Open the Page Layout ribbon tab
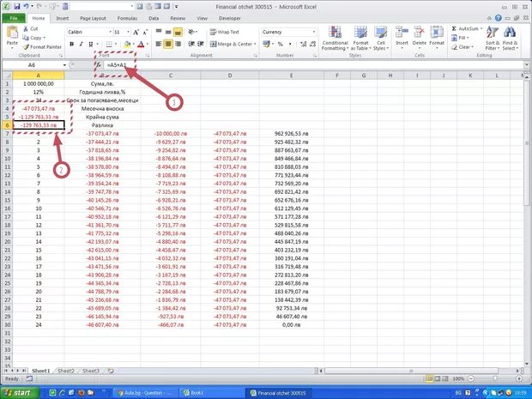Viewport: 532px width, 399px height. click(x=93, y=17)
